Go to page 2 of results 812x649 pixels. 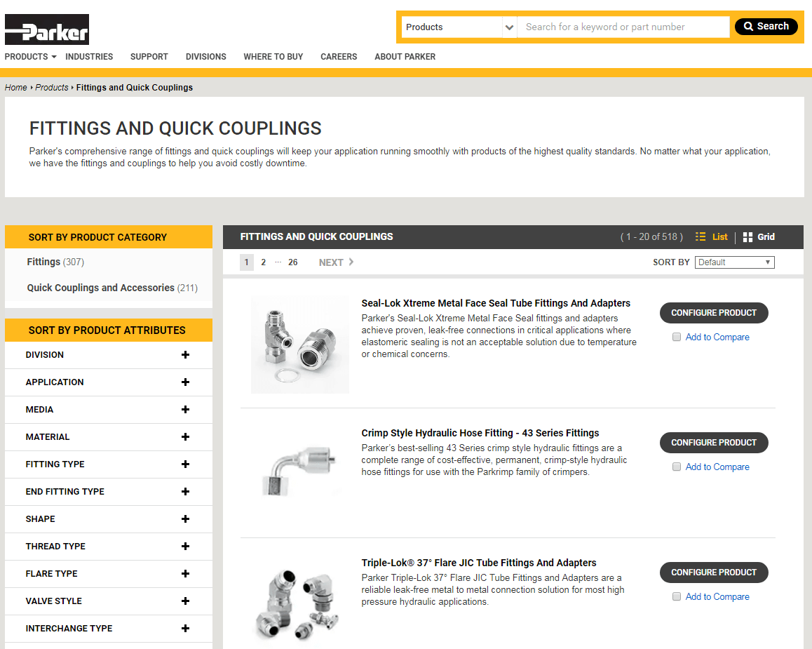pos(263,262)
